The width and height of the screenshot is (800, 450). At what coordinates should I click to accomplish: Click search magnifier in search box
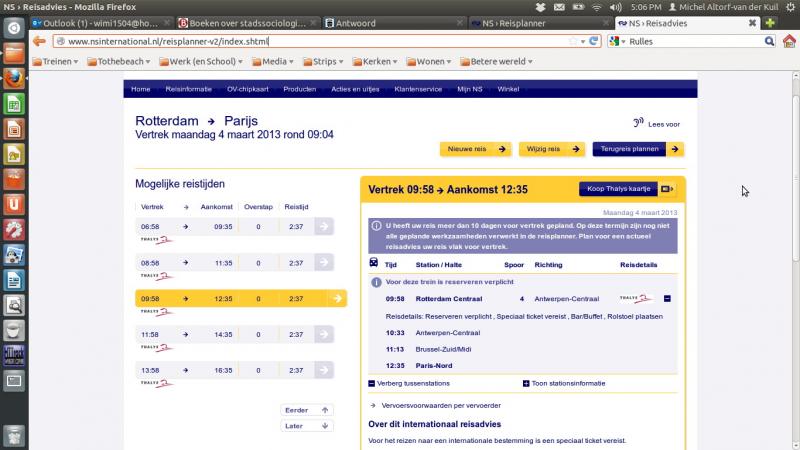point(769,41)
